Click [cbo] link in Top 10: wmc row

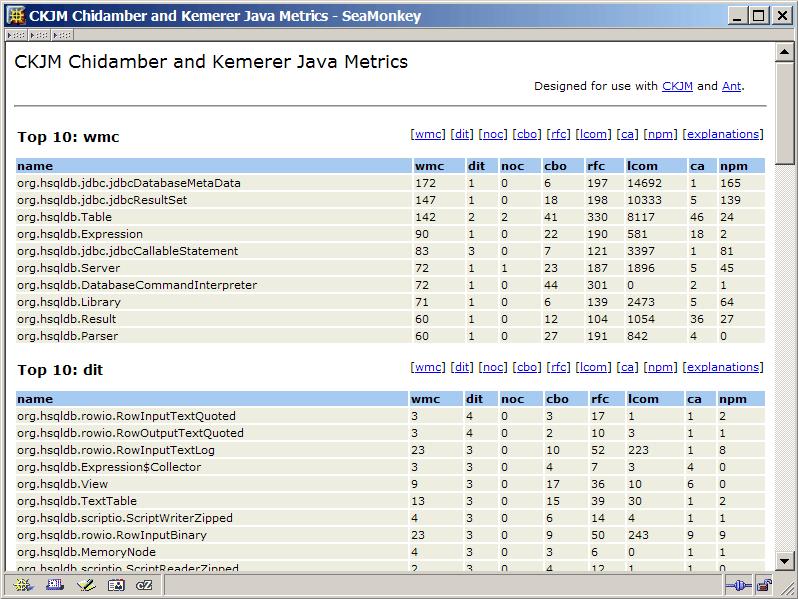coord(527,134)
